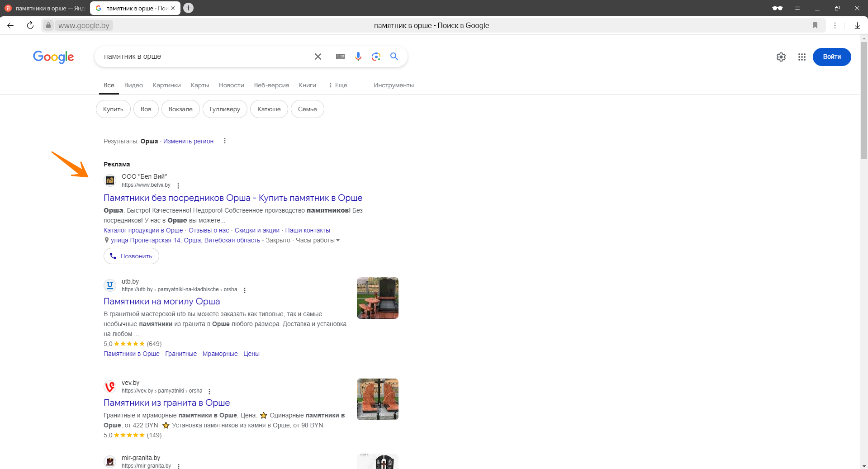Image resolution: width=868 pixels, height=469 pixels.
Task: Select the Семье suggestion chip
Action: pos(308,109)
